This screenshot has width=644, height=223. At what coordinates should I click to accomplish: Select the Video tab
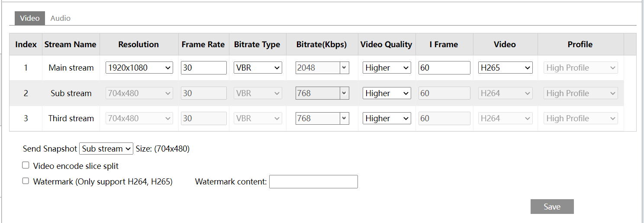[x=29, y=18]
